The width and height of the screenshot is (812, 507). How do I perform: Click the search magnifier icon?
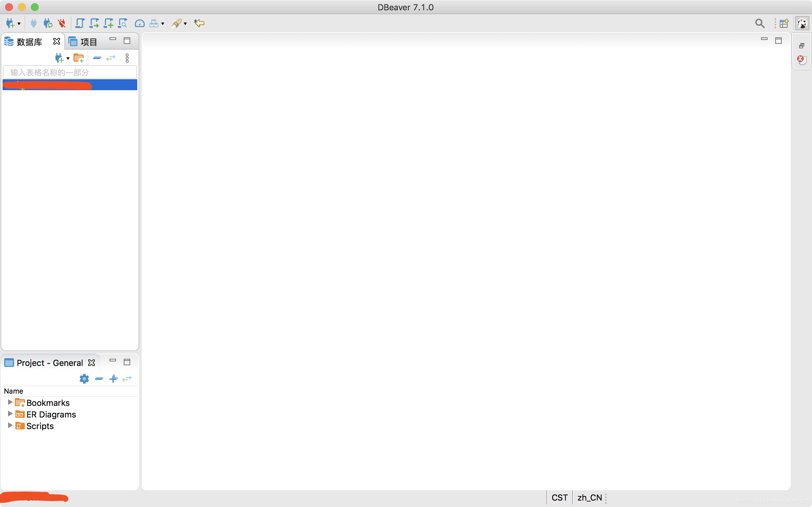(x=760, y=23)
